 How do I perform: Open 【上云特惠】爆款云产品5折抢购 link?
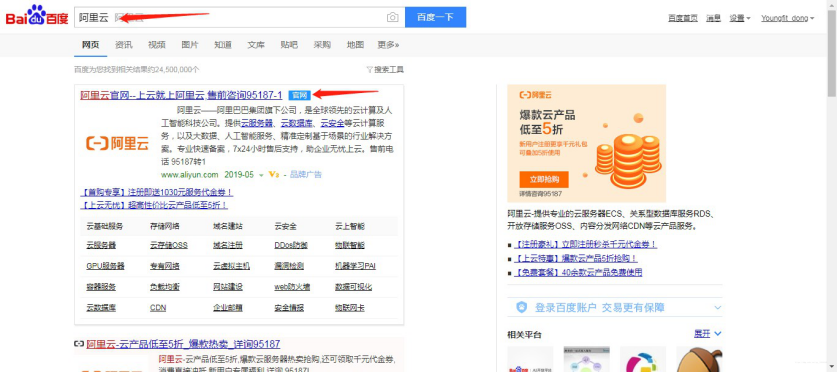tap(575, 258)
